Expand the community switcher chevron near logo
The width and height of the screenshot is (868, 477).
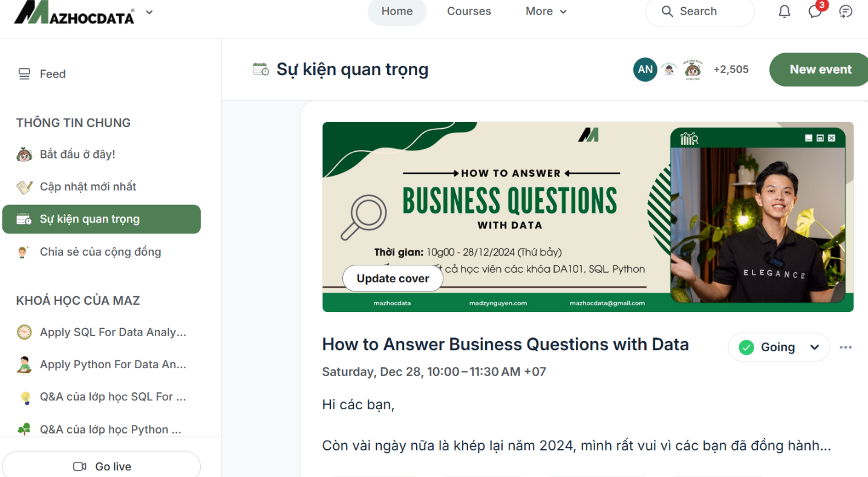click(x=149, y=12)
